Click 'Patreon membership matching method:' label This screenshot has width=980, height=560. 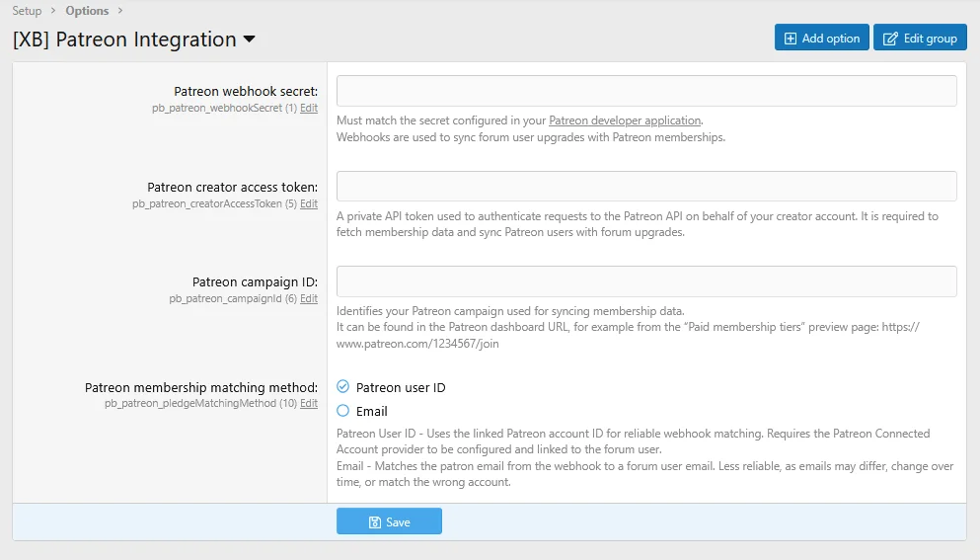coord(201,388)
